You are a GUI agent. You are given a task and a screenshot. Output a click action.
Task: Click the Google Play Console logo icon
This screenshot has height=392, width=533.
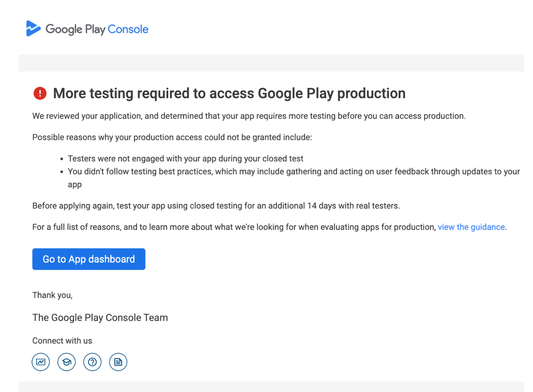33,29
